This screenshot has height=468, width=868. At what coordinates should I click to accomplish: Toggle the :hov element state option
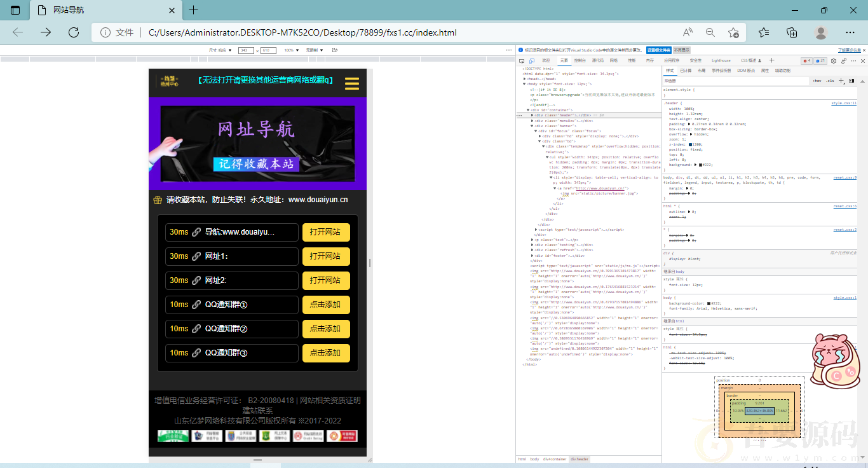pos(817,81)
